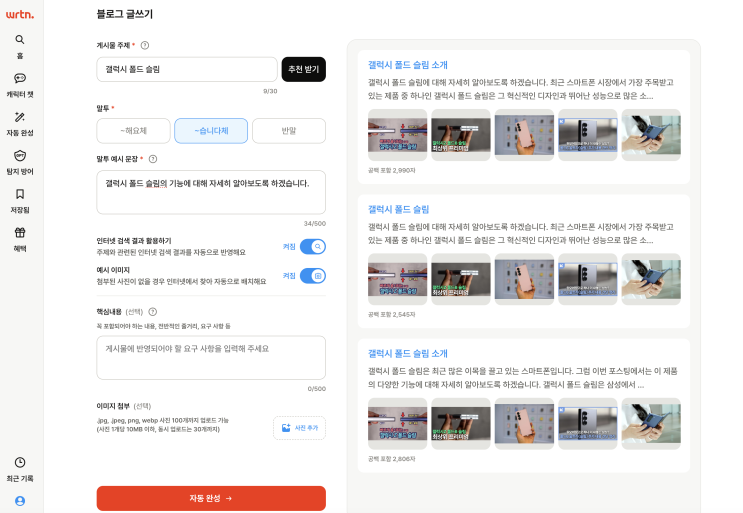Click the 공백 포함 2,545자 text

(391, 315)
